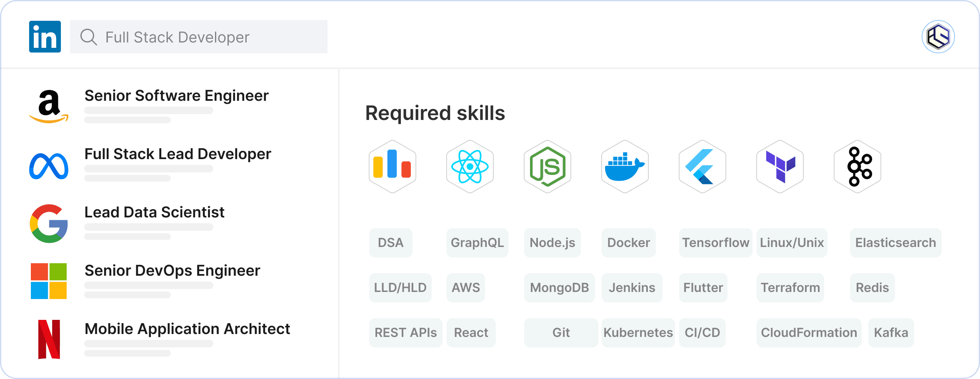This screenshot has height=379, width=980.
Task: Click the search magnifier icon
Action: pyautogui.click(x=89, y=37)
